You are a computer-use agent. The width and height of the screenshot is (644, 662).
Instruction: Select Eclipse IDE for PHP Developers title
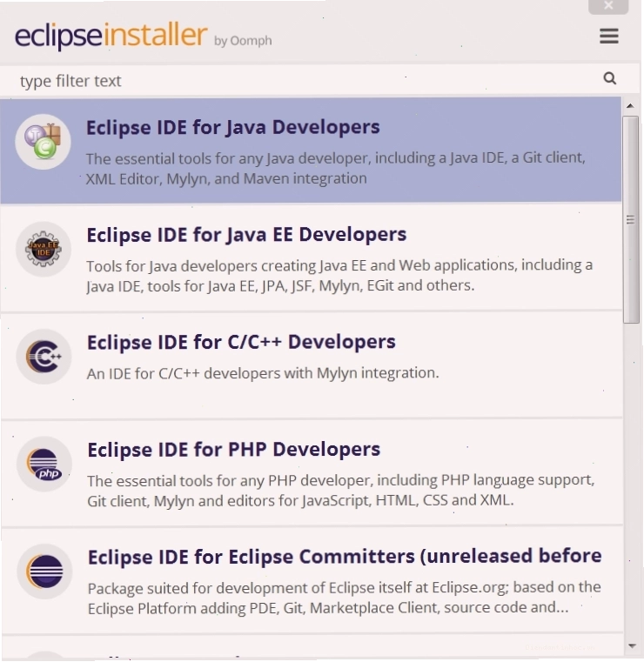point(233,450)
